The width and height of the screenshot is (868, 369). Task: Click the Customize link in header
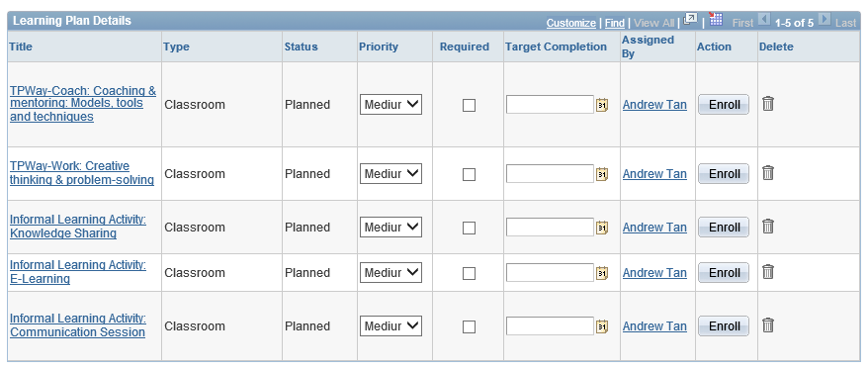[570, 23]
